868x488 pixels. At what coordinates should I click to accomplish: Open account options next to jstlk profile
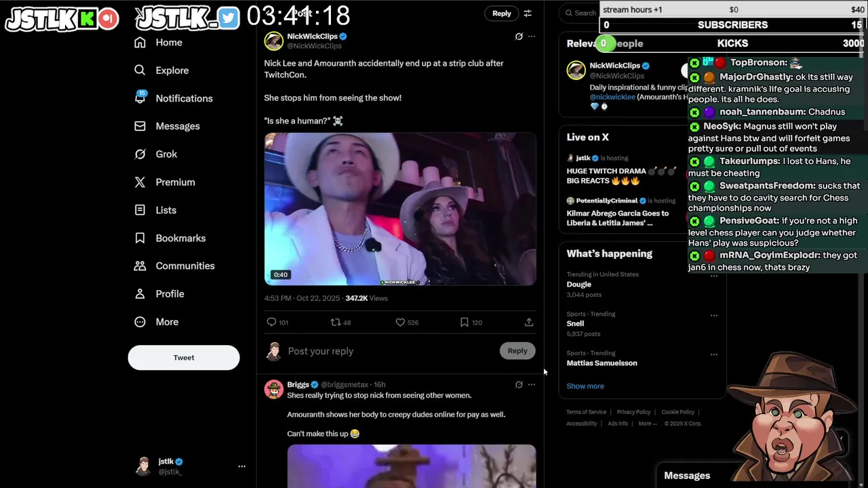pos(241,466)
